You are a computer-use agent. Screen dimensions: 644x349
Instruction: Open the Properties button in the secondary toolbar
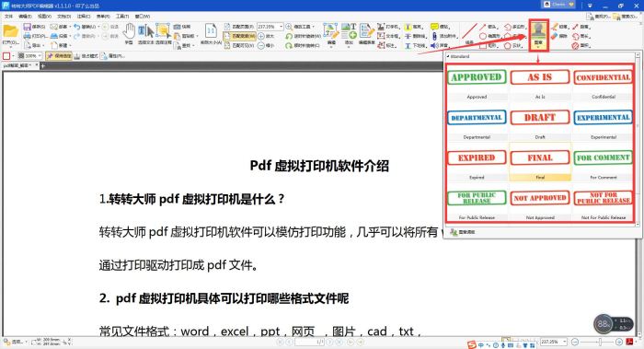point(112,55)
